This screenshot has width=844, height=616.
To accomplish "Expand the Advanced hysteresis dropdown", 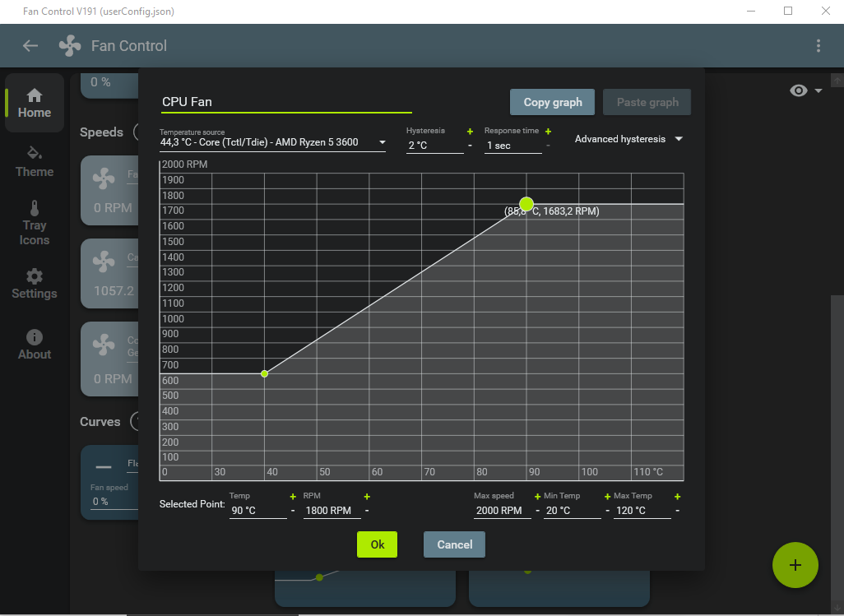I will click(628, 139).
